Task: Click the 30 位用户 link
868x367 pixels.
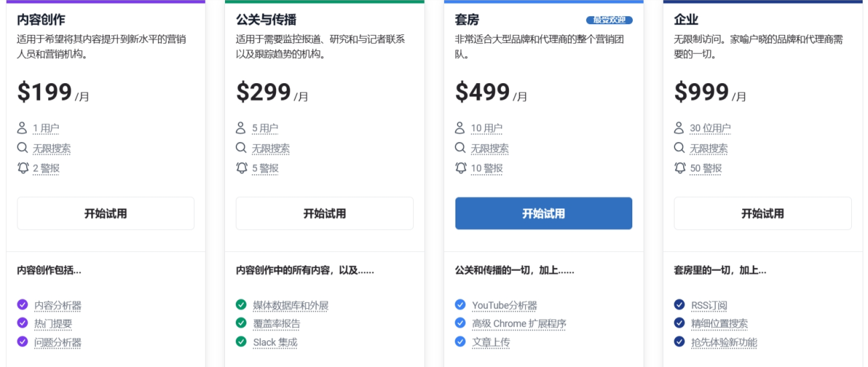Action: coord(710,129)
